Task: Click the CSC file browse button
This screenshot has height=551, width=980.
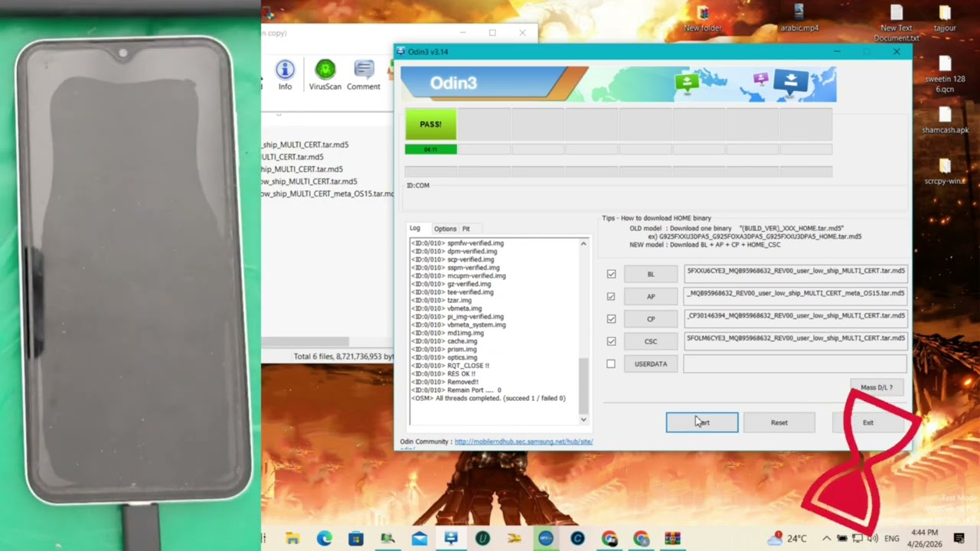Action: click(x=651, y=341)
